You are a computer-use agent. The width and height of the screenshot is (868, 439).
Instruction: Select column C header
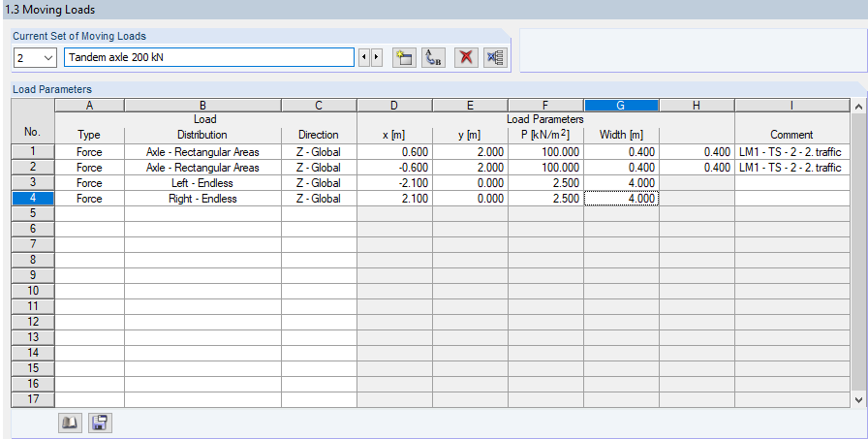tap(320, 106)
